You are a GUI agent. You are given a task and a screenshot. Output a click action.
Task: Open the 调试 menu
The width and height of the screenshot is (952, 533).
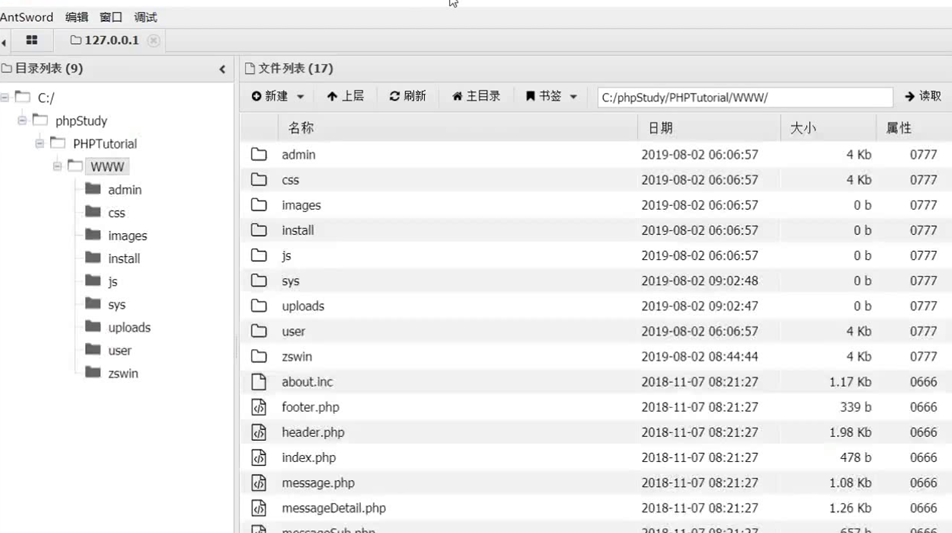[x=145, y=17]
